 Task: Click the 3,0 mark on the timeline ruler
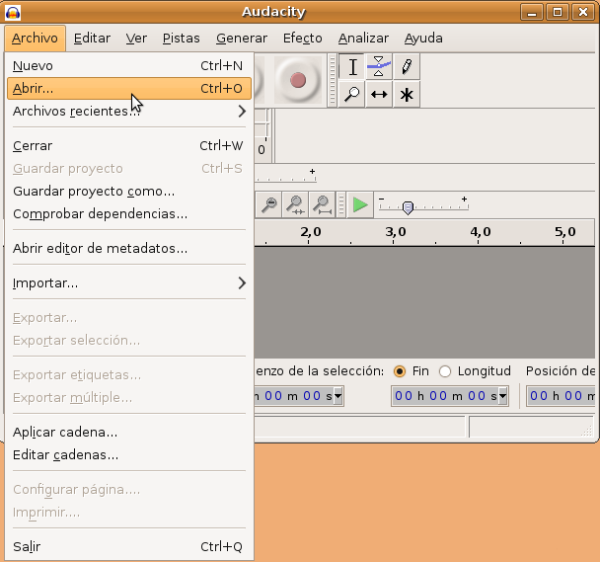tap(396, 232)
